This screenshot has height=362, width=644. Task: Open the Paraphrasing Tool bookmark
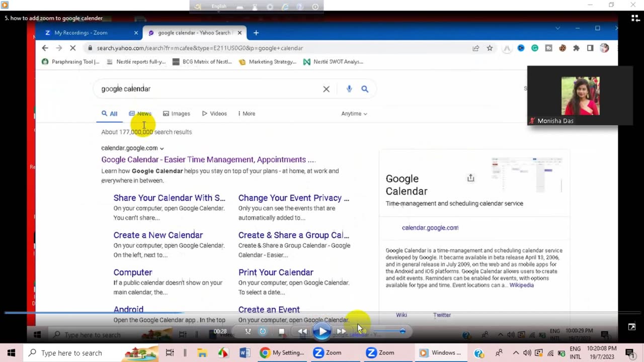pyautogui.click(x=70, y=62)
